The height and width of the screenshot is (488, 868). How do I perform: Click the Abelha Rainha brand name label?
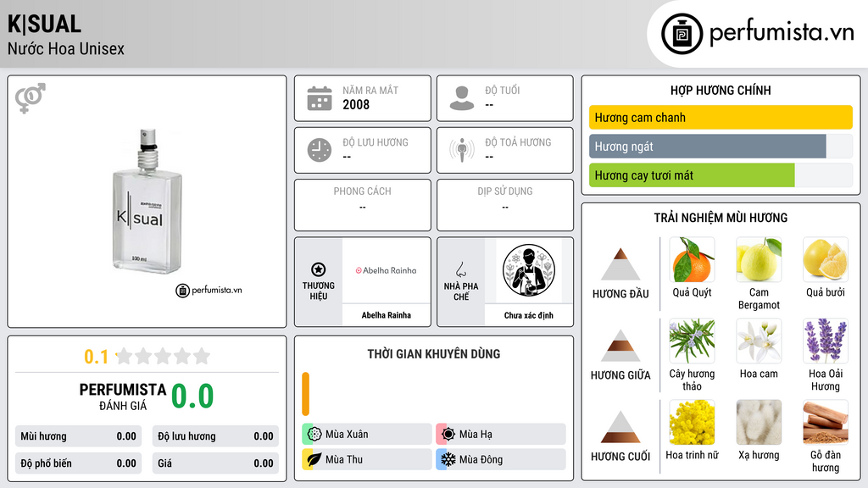tap(386, 315)
